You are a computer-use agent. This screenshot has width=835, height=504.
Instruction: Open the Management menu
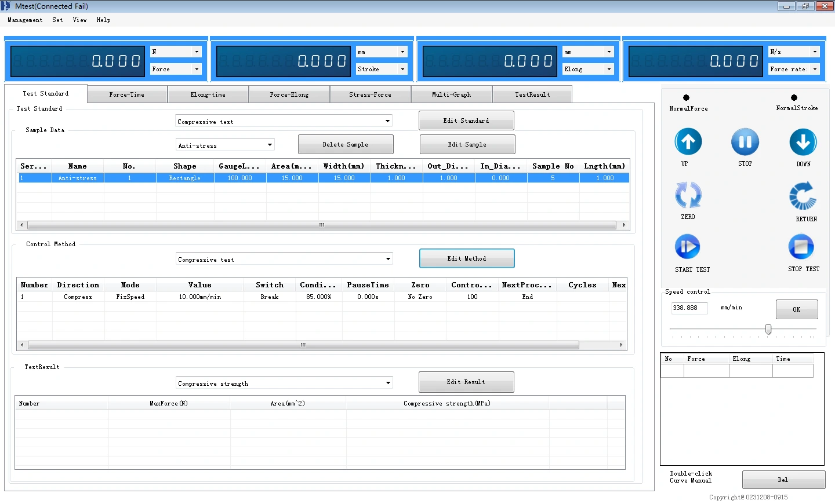pyautogui.click(x=25, y=20)
